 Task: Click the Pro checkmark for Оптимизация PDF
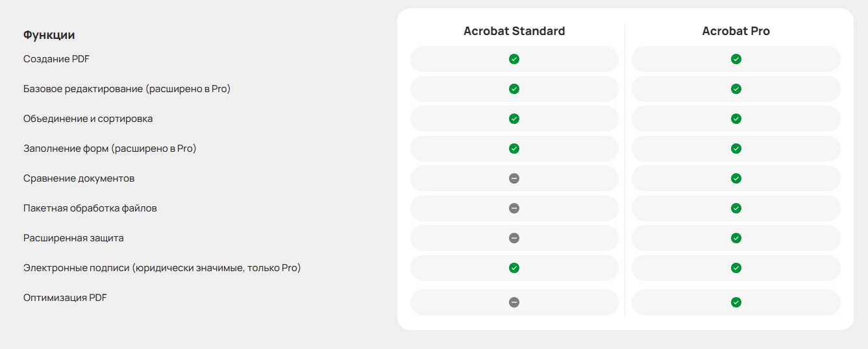coord(736,302)
